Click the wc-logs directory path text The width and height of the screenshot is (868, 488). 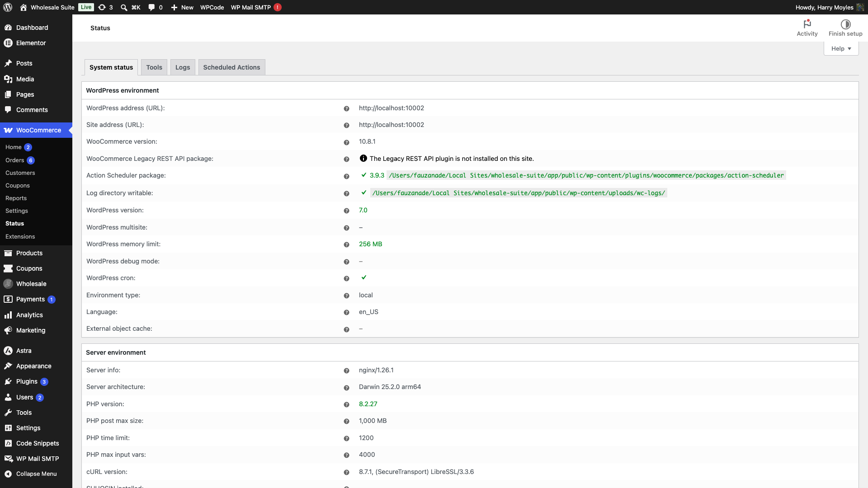[x=519, y=193]
